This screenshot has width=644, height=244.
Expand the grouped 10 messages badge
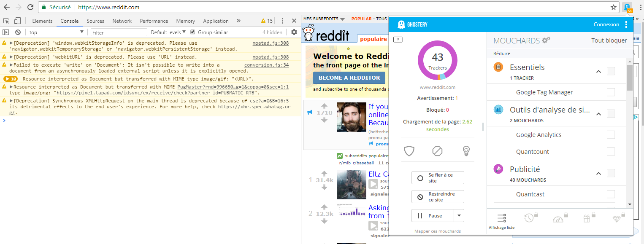coord(11,79)
